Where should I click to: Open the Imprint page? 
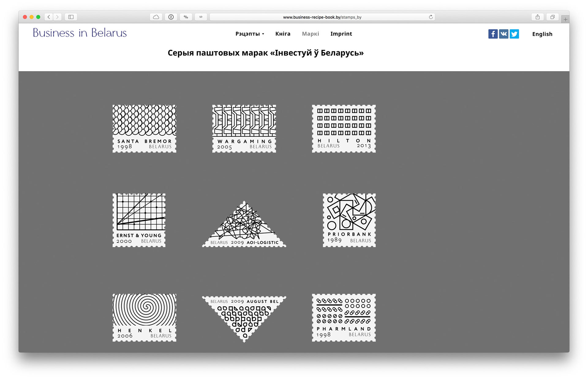click(341, 34)
